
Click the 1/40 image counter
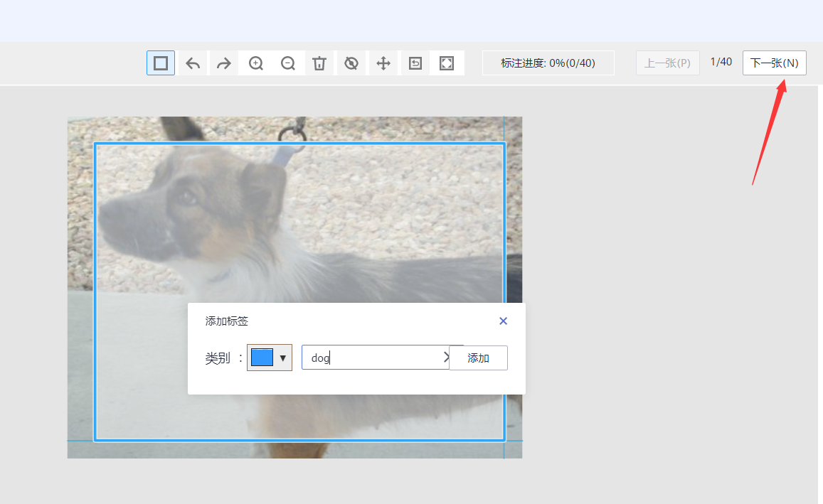point(721,62)
